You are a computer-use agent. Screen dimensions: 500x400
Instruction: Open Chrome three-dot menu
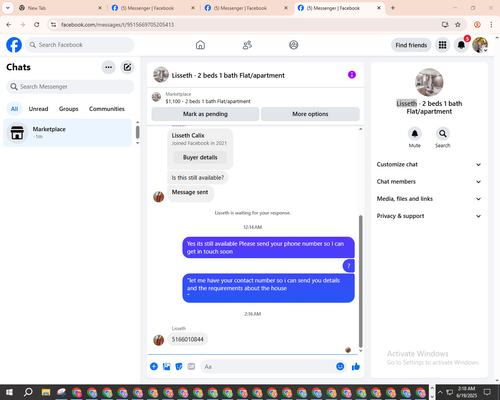point(491,24)
